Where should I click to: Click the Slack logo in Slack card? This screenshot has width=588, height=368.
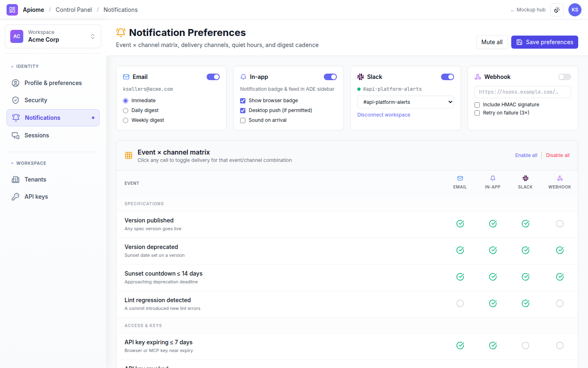pos(361,77)
